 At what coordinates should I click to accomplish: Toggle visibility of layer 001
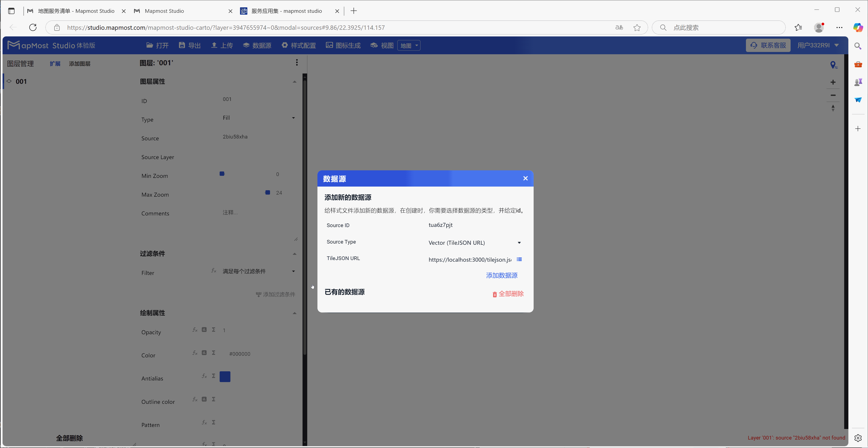tap(9, 81)
